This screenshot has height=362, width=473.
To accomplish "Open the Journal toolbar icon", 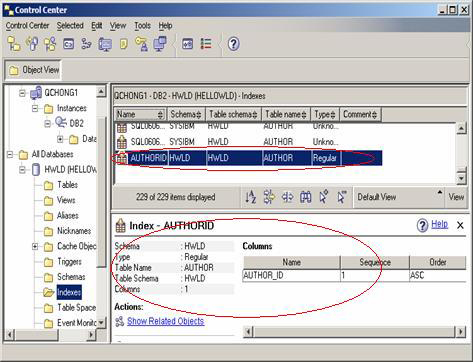I will [x=123, y=44].
